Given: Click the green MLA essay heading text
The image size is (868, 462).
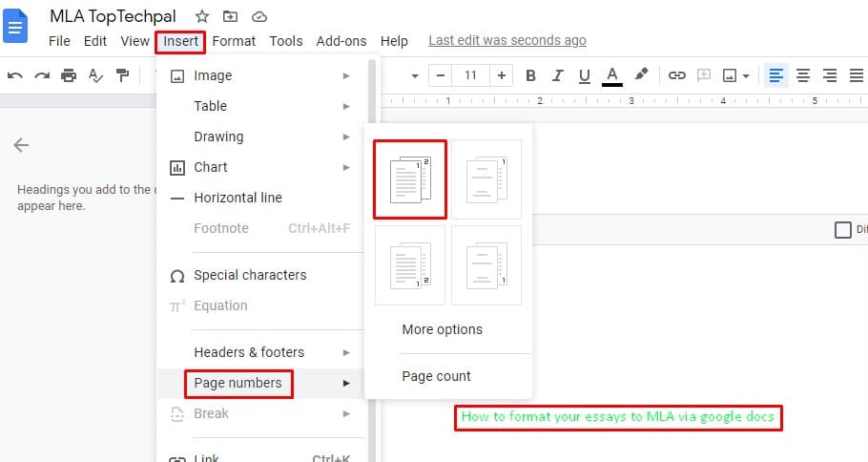Looking at the screenshot, I should point(618,416).
